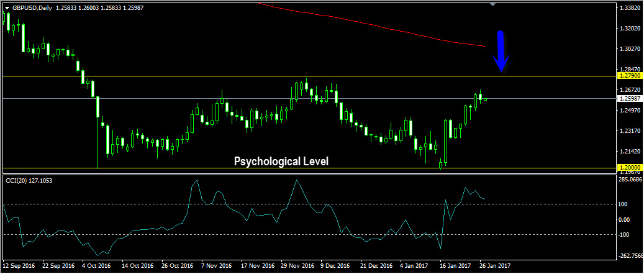644x274 pixels.
Task: Click the gray chart shift marker at top
Action: (493, 4)
